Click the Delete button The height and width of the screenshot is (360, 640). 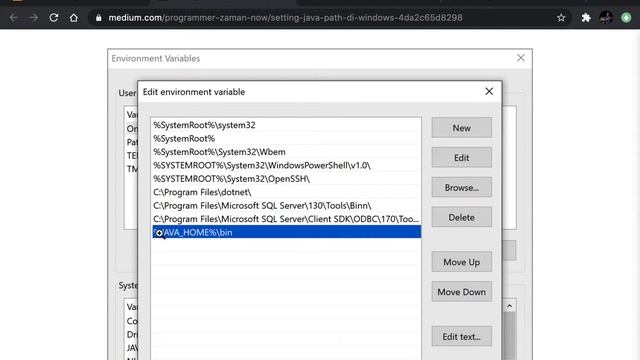click(x=462, y=217)
